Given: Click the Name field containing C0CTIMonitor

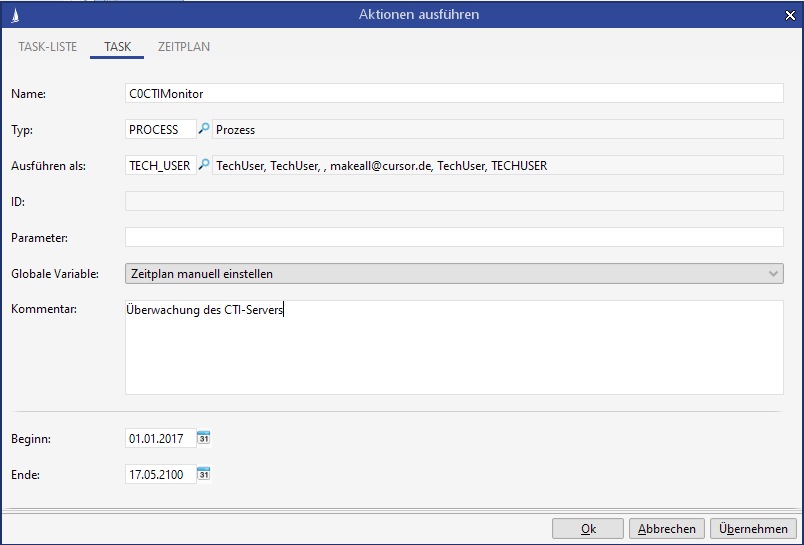Looking at the screenshot, I should point(453,93).
